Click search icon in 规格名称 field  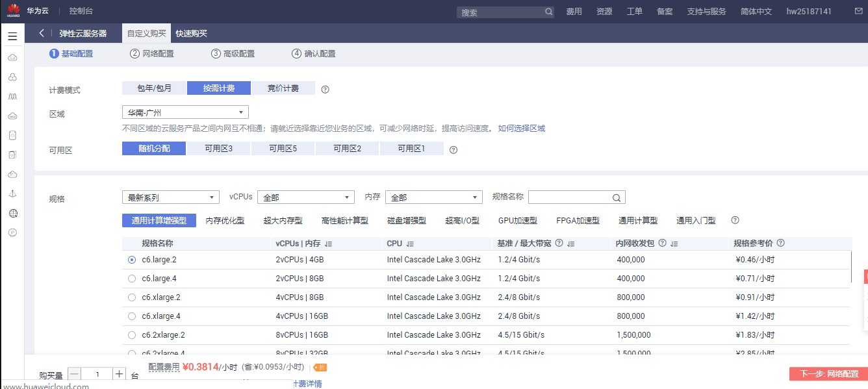pos(617,197)
